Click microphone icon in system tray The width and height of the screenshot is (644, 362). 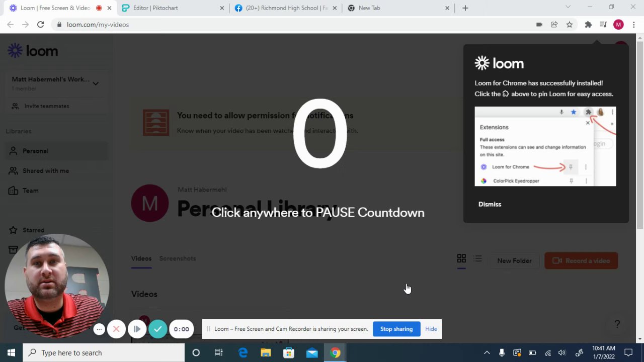pos(502,352)
